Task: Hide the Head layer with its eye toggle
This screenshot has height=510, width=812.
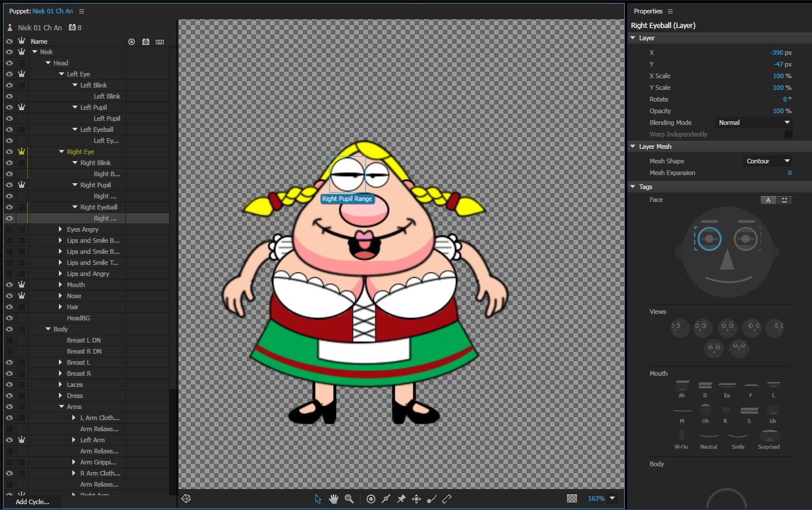Action: coord(9,63)
